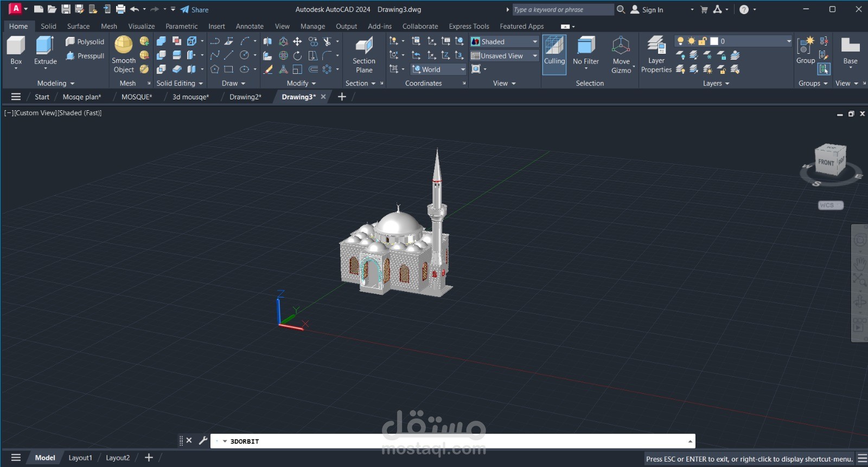868x467 pixels.
Task: Click the [Shaded (Fast)] visual style label
Action: (x=80, y=113)
